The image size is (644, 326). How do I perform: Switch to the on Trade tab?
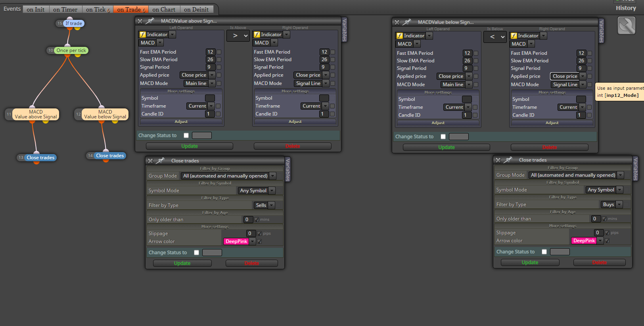pyautogui.click(x=131, y=10)
